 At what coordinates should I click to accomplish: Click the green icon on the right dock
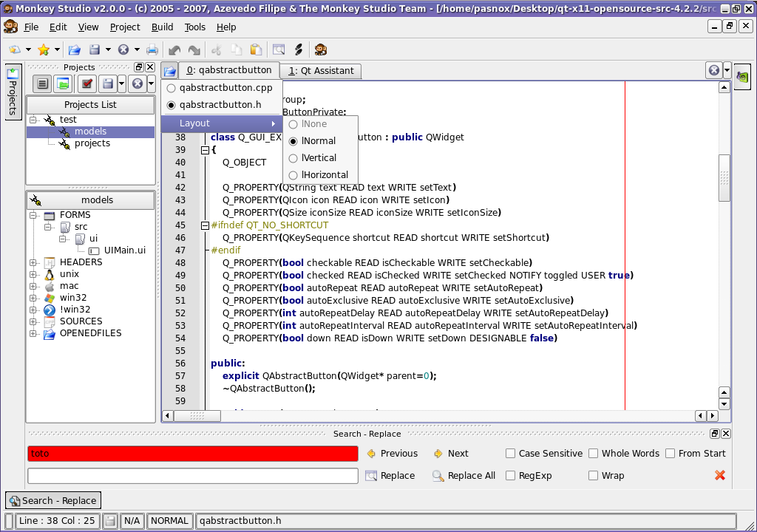tap(742, 76)
